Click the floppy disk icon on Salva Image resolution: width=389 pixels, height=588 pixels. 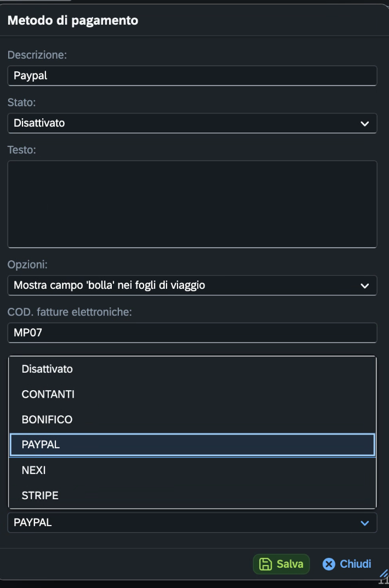click(265, 564)
